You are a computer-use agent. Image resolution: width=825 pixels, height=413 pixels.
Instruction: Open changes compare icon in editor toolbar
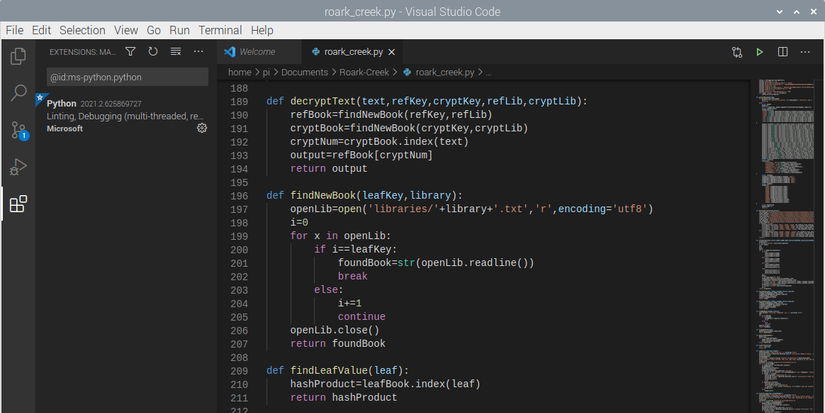pyautogui.click(x=737, y=52)
